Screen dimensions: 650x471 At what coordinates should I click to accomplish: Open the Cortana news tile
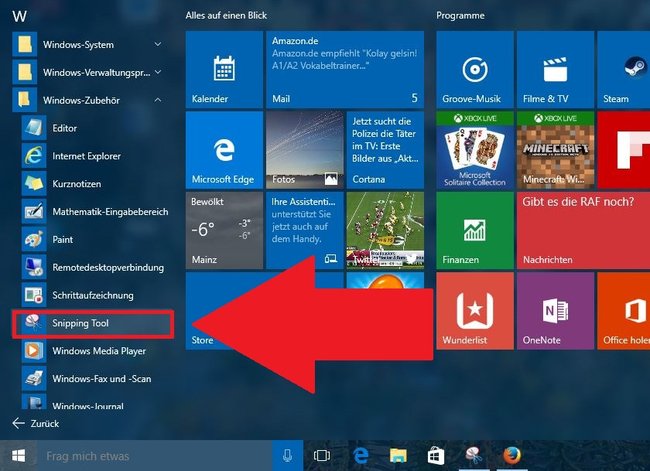pos(385,150)
